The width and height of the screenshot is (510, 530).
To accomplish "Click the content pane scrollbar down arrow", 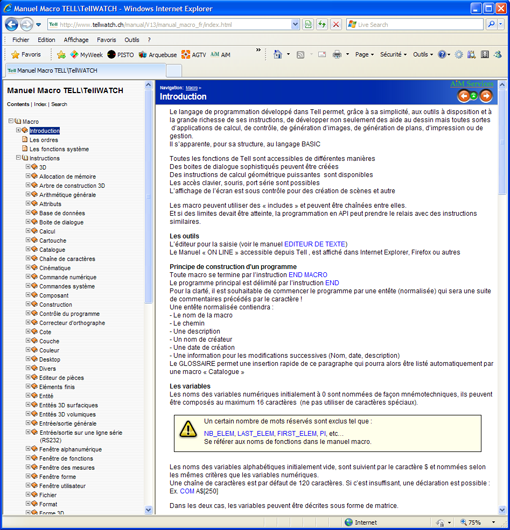I will point(502,510).
